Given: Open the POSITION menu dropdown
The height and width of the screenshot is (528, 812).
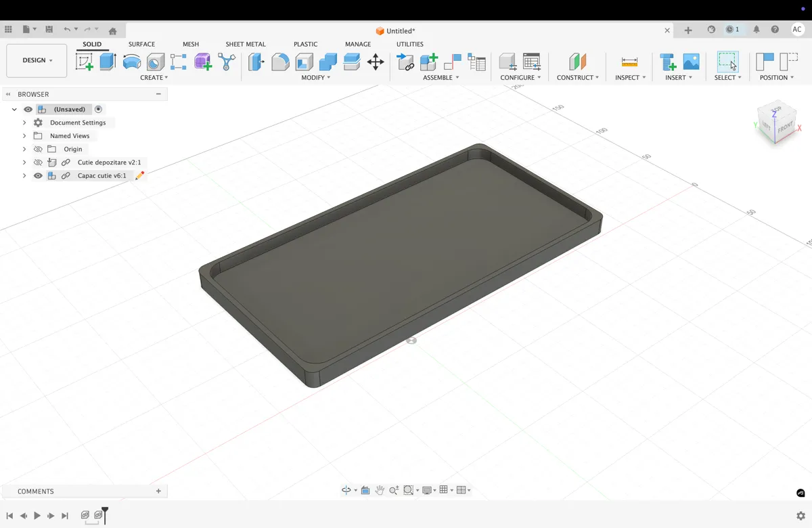Looking at the screenshot, I should coord(777,78).
